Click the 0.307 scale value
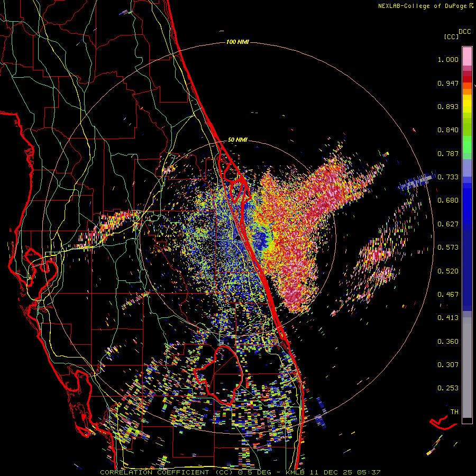 pyautogui.click(x=448, y=365)
